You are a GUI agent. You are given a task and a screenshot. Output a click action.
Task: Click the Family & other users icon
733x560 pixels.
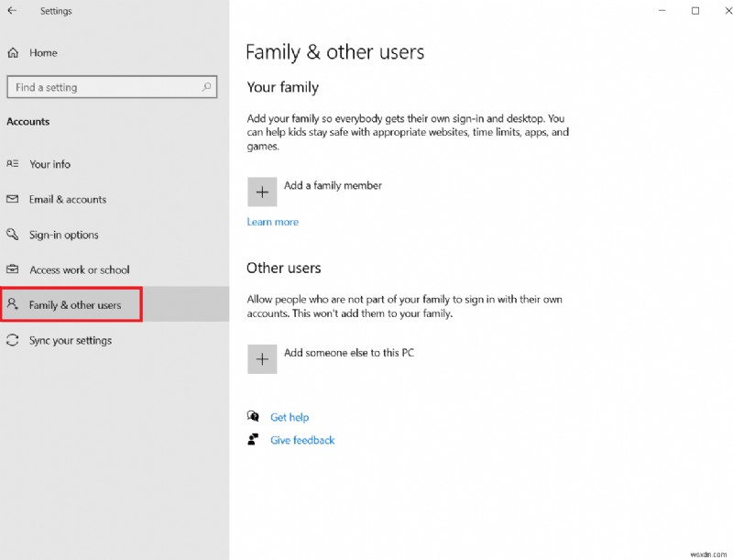click(x=13, y=304)
